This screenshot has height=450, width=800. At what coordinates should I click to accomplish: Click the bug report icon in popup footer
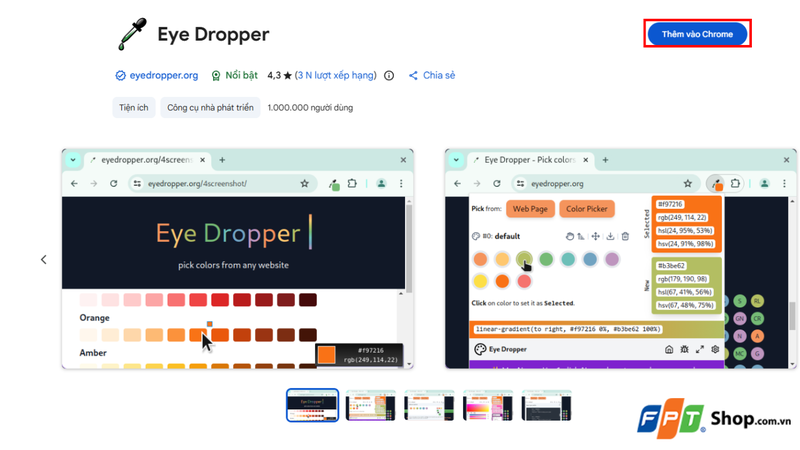(684, 349)
